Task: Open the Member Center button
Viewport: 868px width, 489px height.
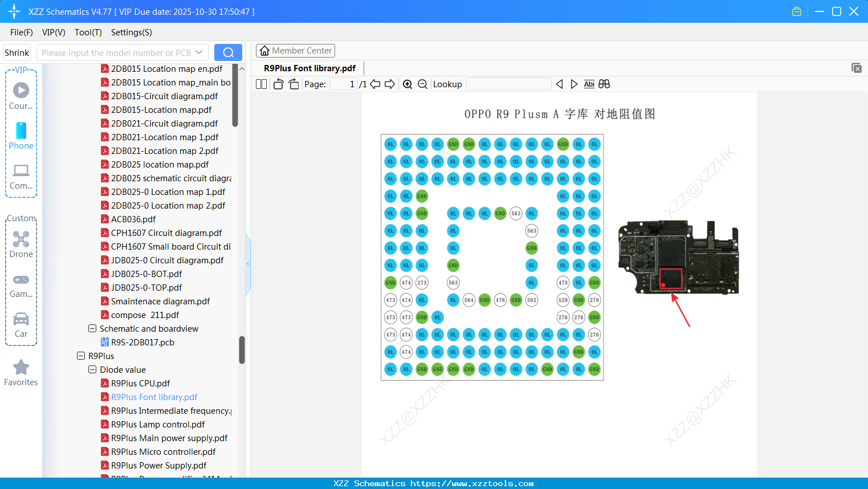Action: (295, 51)
